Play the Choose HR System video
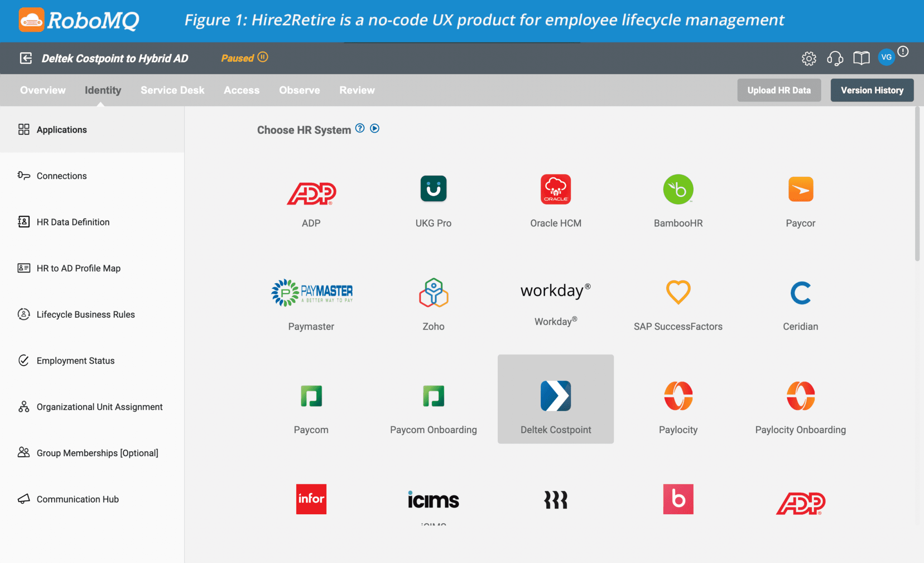Image resolution: width=924 pixels, height=563 pixels. (374, 128)
